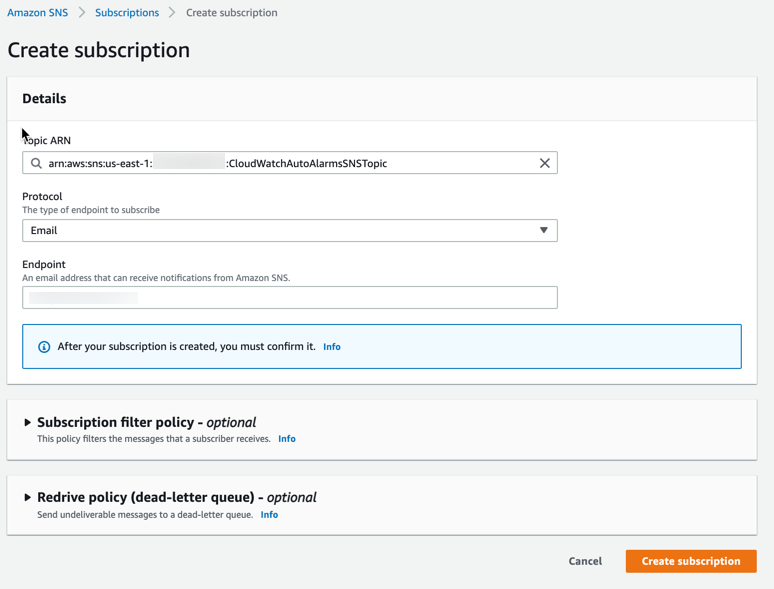774x589 pixels.
Task: Clear the Topic ARN field with the X icon
Action: click(x=544, y=163)
